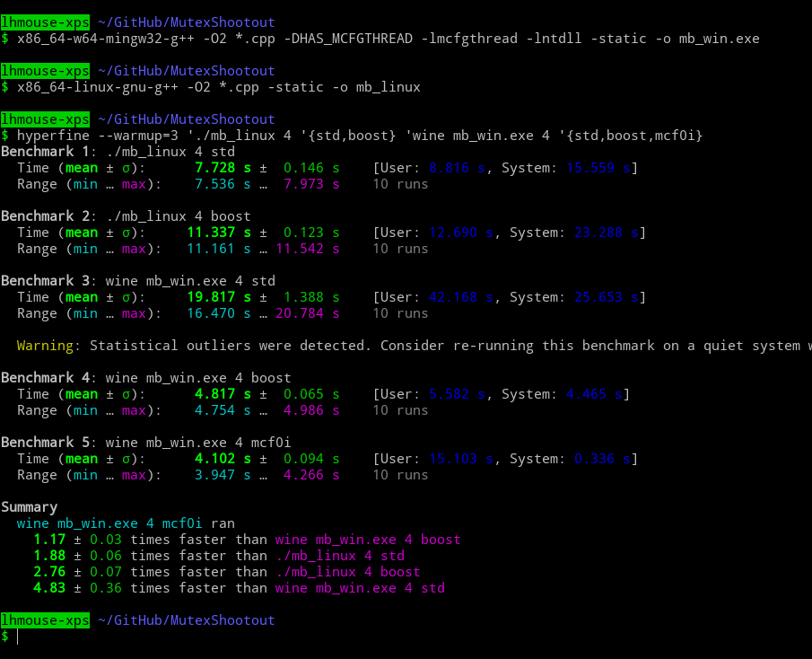This screenshot has height=659, width=812.
Task: Click the User time 42.168 s
Action: (461, 297)
